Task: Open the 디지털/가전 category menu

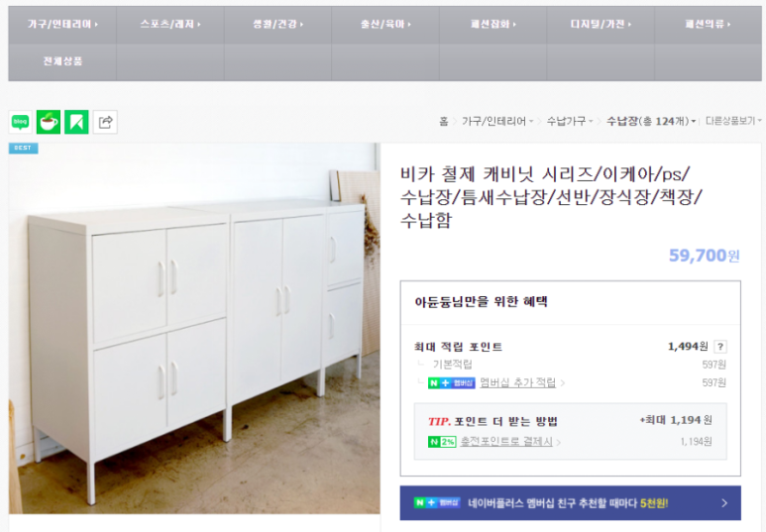Action: [x=601, y=25]
